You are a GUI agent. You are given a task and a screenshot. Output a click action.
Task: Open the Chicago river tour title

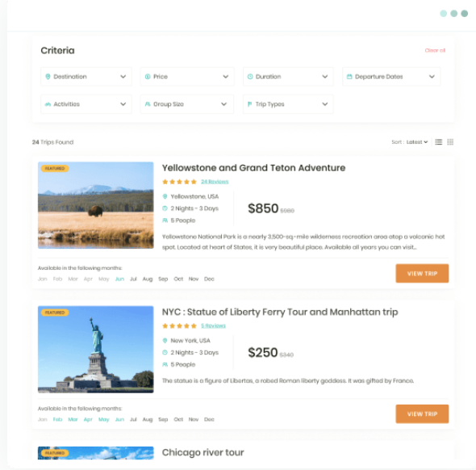pos(203,452)
